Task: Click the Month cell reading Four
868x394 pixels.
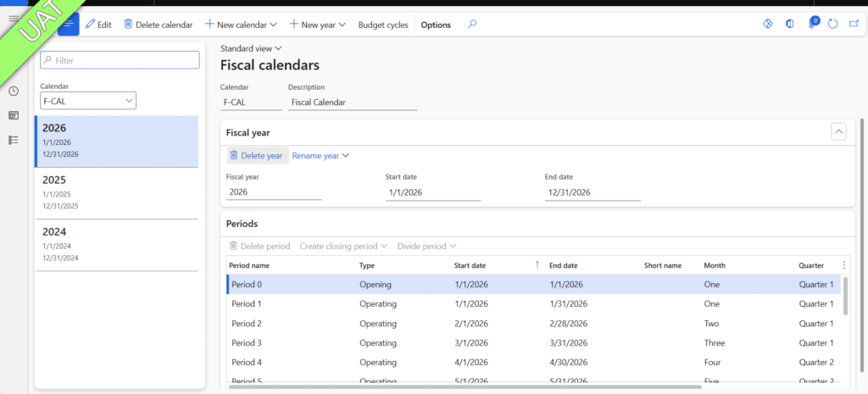Action: (x=712, y=362)
